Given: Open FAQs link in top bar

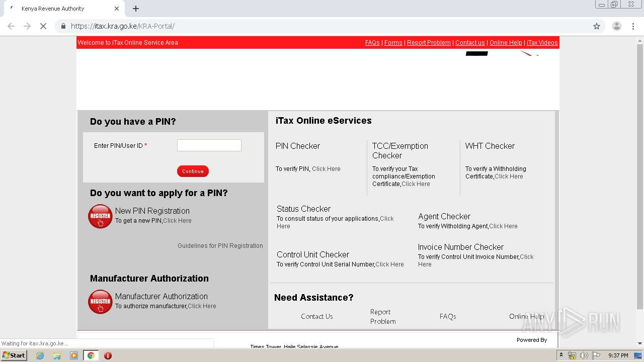Looking at the screenshot, I should [372, 43].
